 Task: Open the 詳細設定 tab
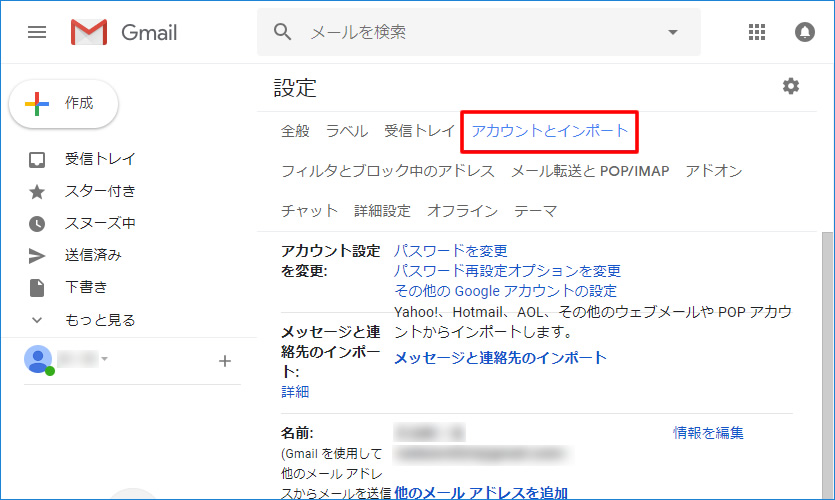tap(382, 211)
